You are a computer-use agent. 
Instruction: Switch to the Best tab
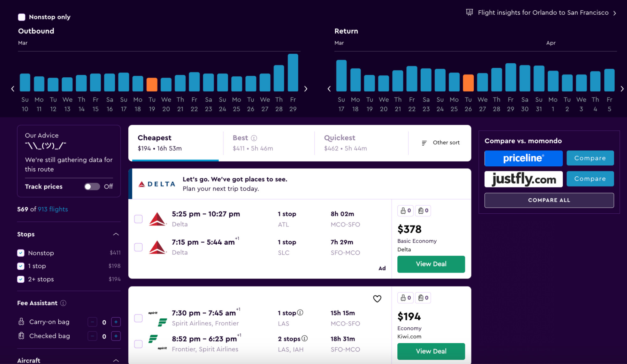[268, 143]
